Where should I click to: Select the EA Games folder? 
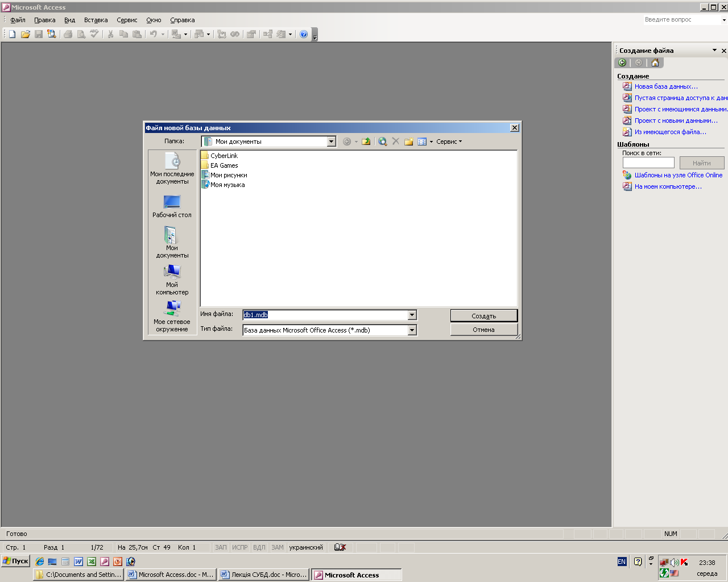(x=220, y=165)
